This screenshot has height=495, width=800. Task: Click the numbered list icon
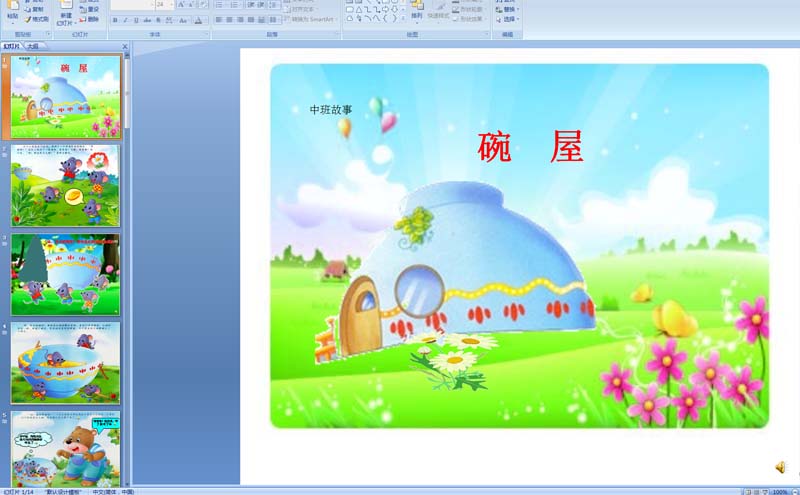tap(235, 5)
